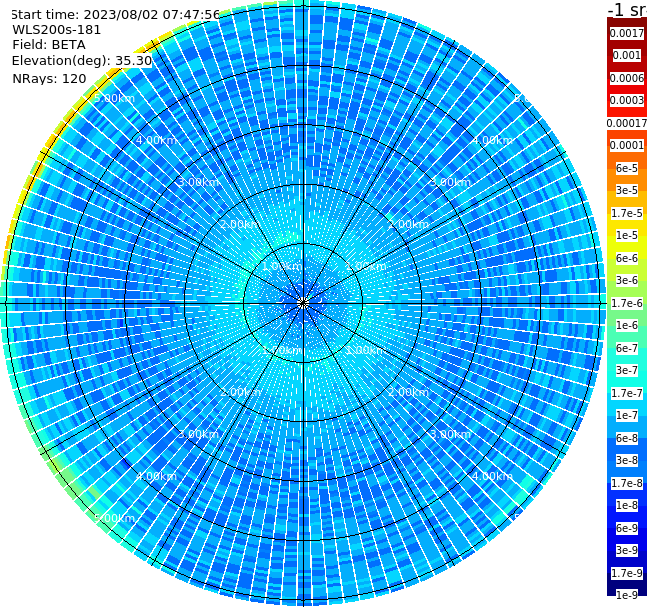
Task: Select the WLS200s-181 instrument label
Action: coord(57,30)
